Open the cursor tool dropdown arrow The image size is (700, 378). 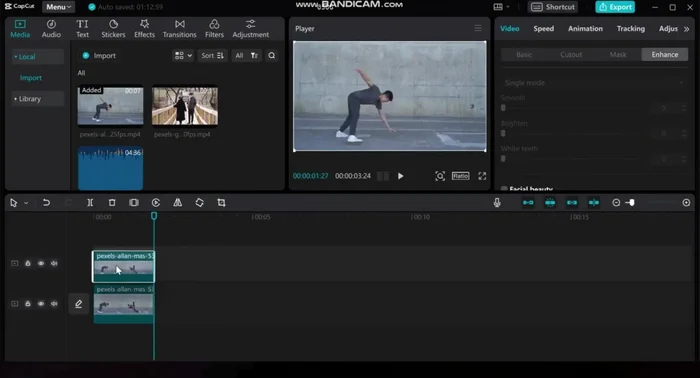[x=26, y=203]
